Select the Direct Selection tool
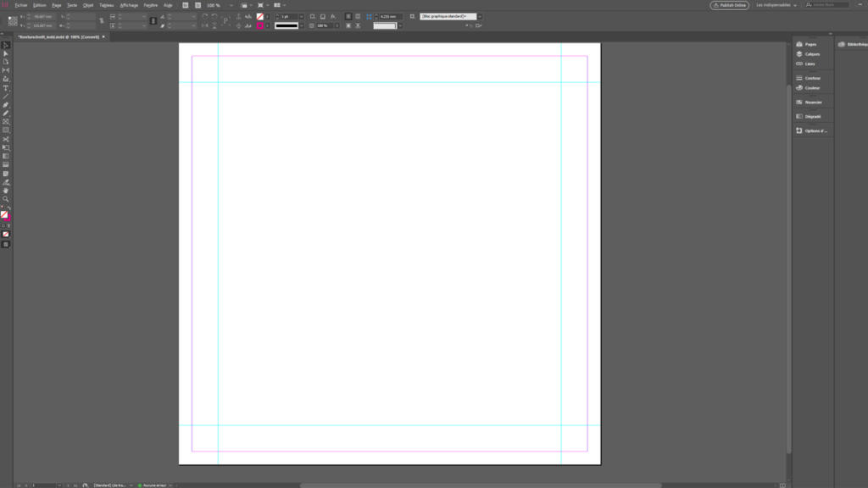 click(x=6, y=53)
